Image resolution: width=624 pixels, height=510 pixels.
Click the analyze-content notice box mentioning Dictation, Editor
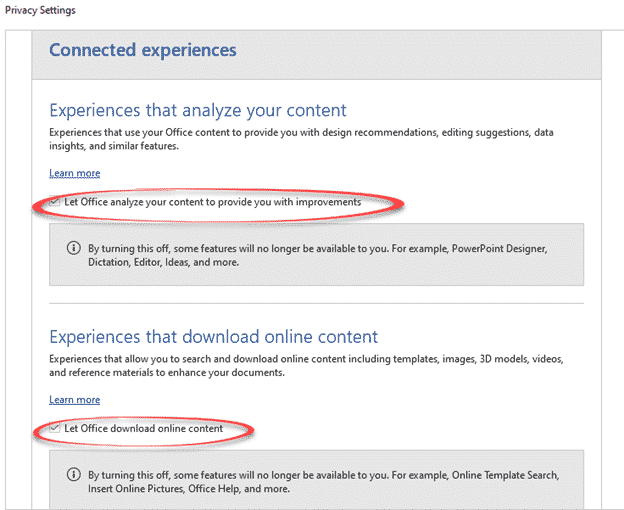coord(316,255)
